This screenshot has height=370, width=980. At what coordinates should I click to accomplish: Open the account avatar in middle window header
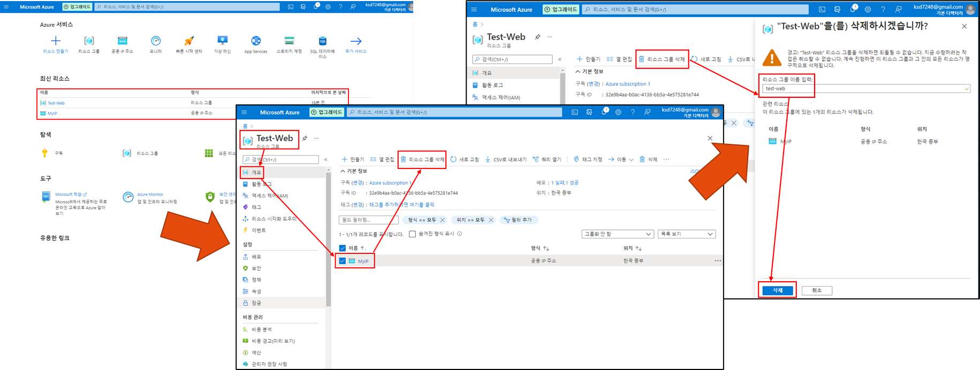716,112
